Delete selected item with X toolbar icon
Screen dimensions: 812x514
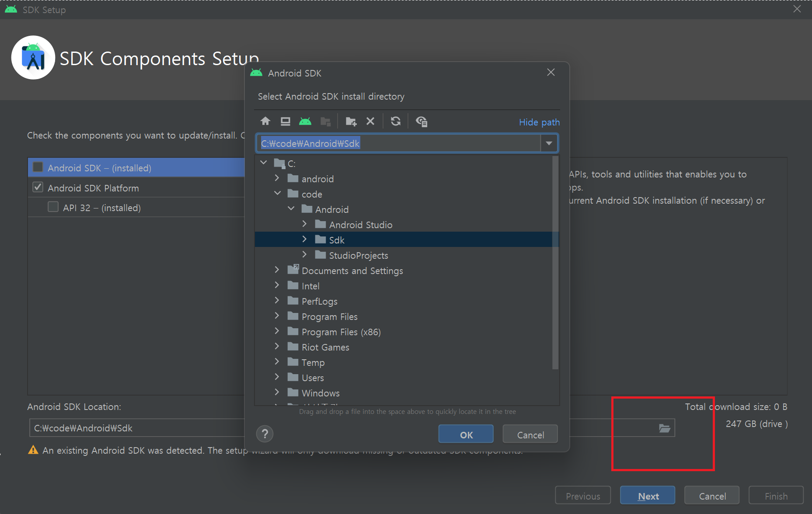pyautogui.click(x=370, y=121)
